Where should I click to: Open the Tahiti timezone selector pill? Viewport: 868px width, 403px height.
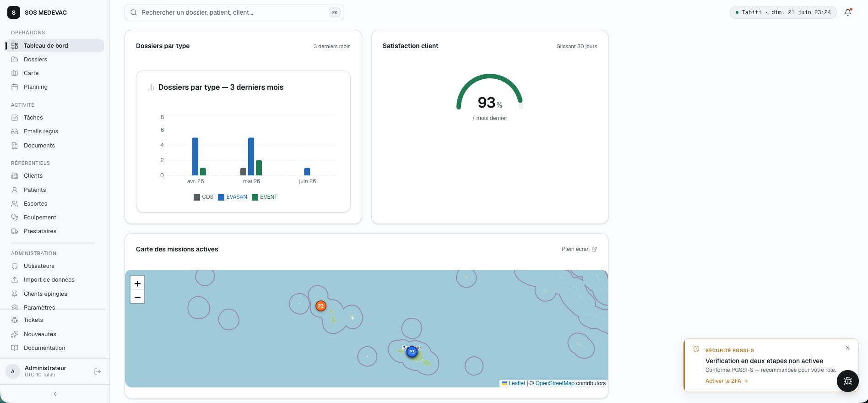pos(783,12)
